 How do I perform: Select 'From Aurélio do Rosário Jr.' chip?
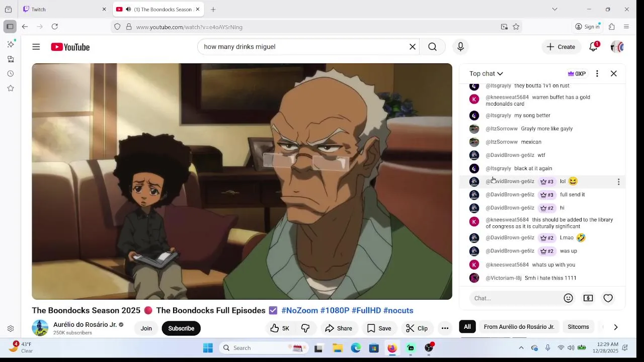pos(519,327)
